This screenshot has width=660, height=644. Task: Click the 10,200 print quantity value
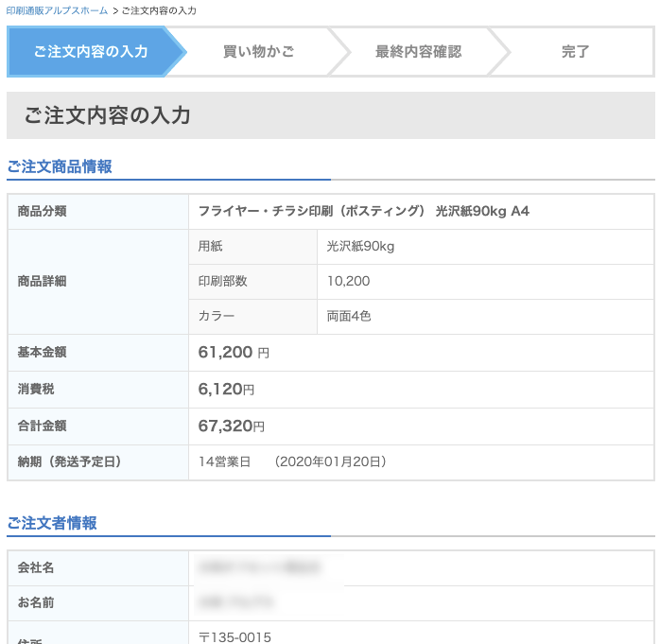[349, 281]
